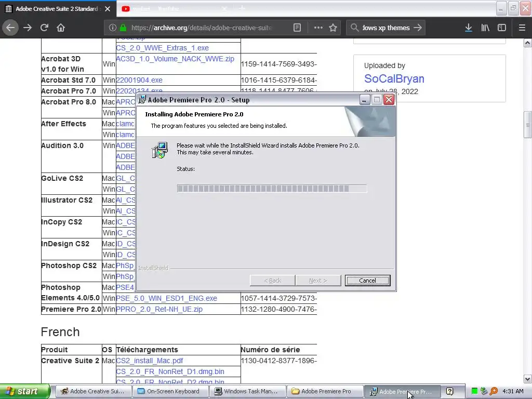Click the installation progress bar
Image resolution: width=532 pixels, height=399 pixels.
[x=272, y=189]
